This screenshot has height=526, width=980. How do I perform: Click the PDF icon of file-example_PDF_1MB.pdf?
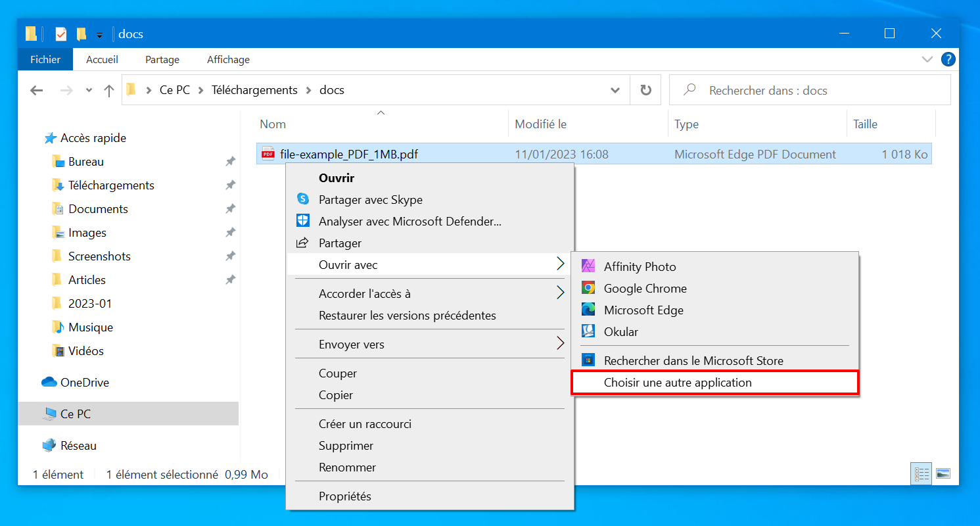coord(268,155)
